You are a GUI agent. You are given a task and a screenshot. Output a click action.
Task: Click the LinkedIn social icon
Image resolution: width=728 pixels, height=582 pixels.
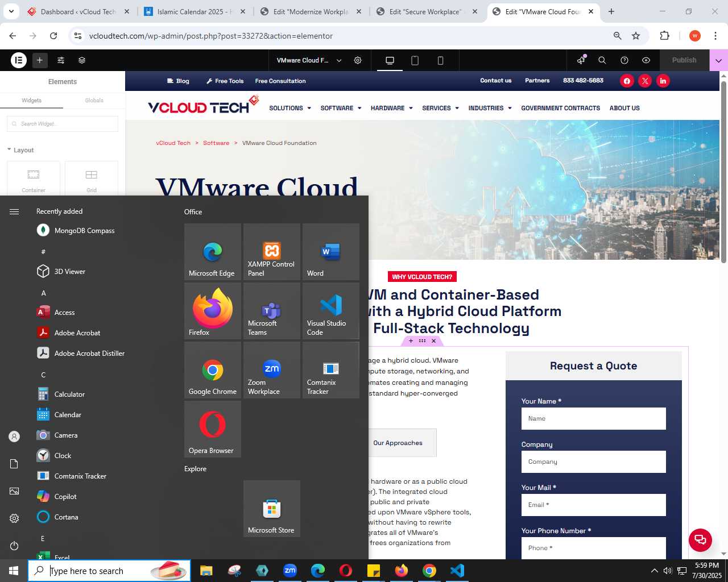click(x=663, y=81)
